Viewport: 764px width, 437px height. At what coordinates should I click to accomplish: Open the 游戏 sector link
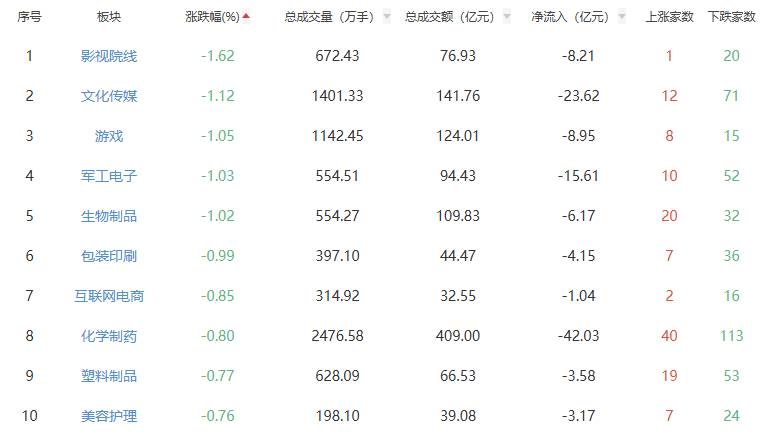pyautogui.click(x=109, y=136)
